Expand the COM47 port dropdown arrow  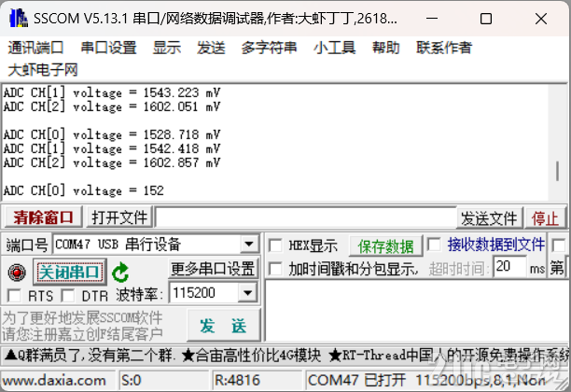tap(249, 245)
